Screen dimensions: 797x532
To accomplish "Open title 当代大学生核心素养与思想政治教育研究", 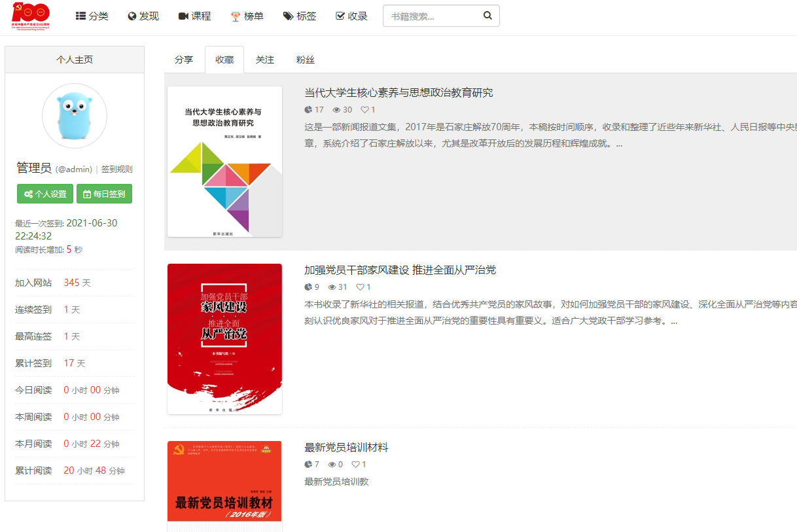I will [398, 93].
